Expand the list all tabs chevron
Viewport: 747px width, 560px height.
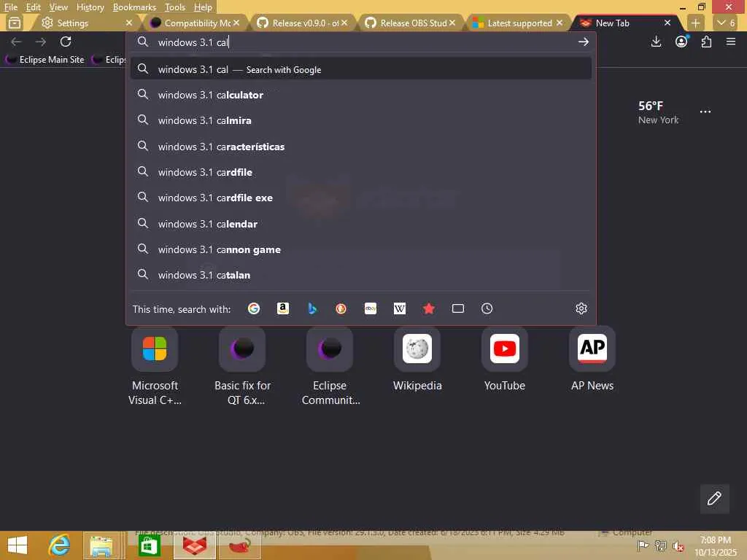727,23
